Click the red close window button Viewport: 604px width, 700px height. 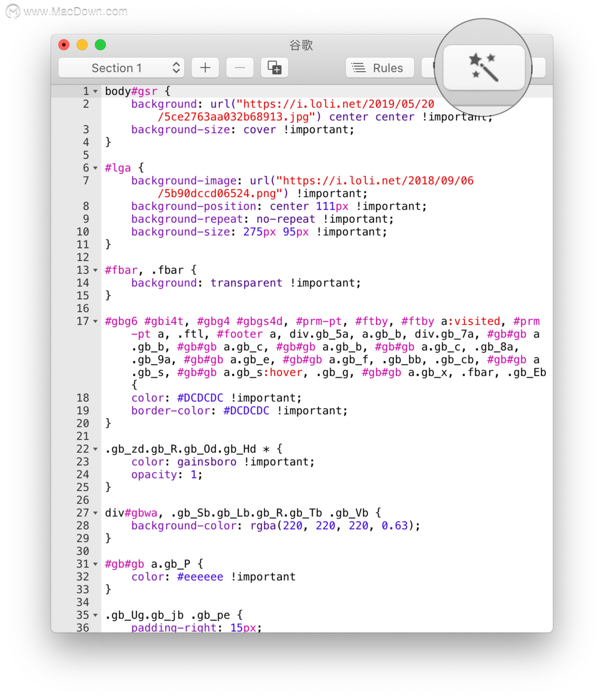[64, 45]
